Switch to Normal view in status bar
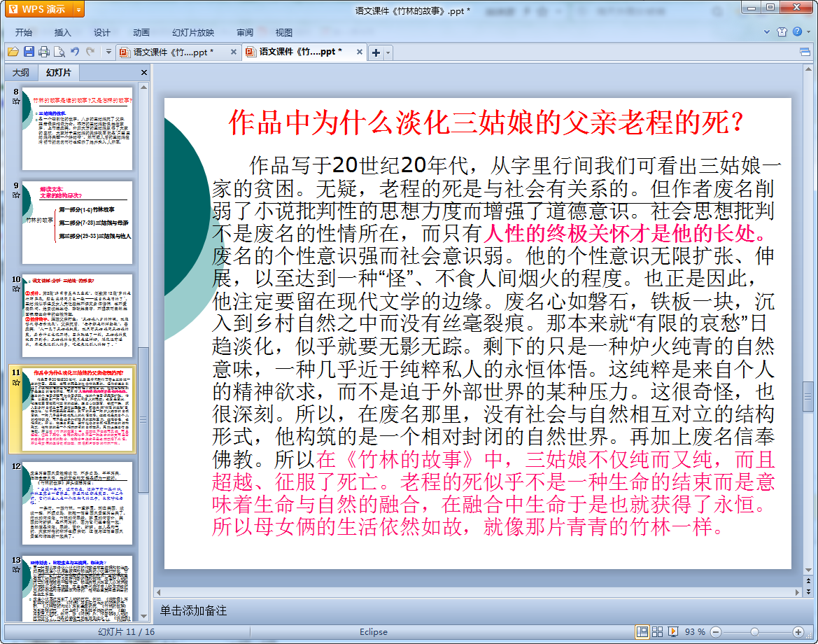The width and height of the screenshot is (818, 644). pos(642,632)
